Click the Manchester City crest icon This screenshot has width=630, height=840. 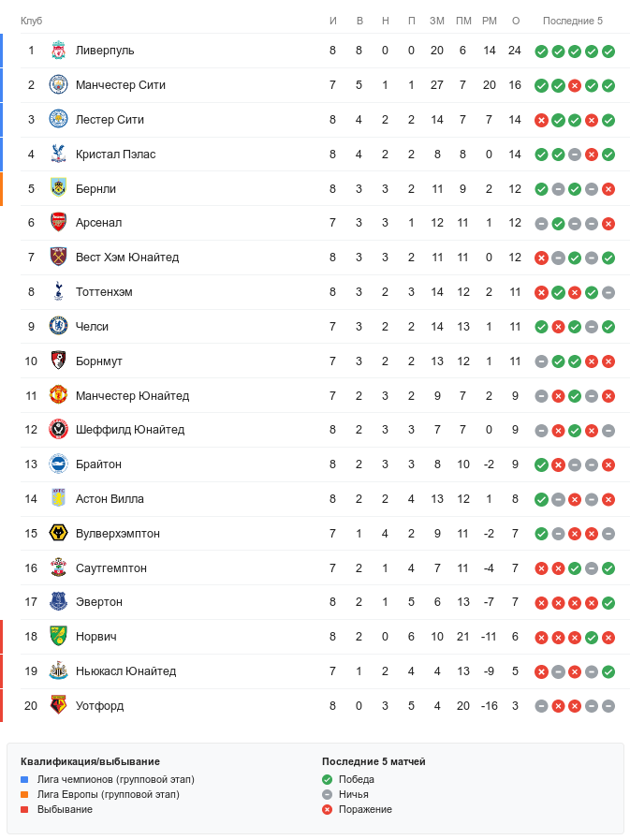tap(58, 85)
